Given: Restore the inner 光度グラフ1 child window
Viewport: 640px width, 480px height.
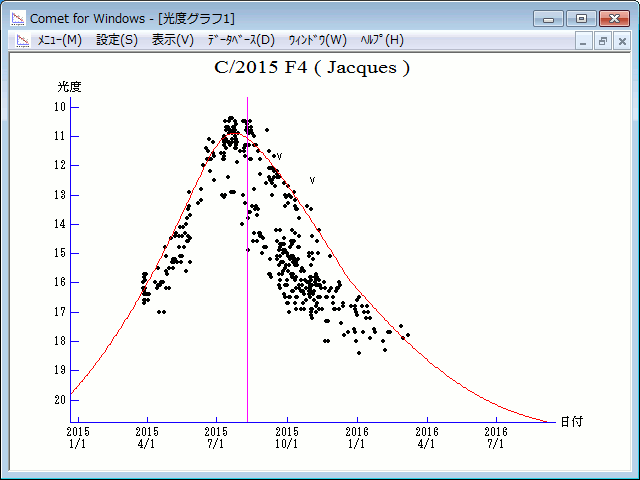Looking at the screenshot, I should point(602,41).
